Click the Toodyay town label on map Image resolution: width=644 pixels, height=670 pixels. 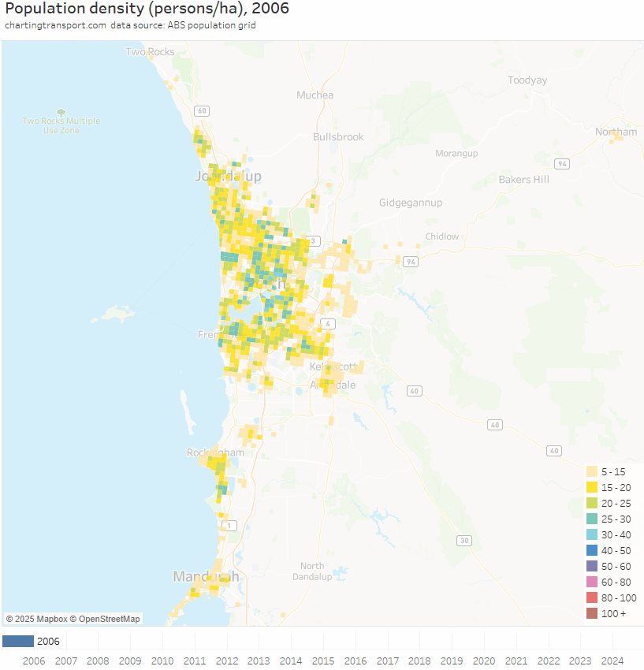527,80
